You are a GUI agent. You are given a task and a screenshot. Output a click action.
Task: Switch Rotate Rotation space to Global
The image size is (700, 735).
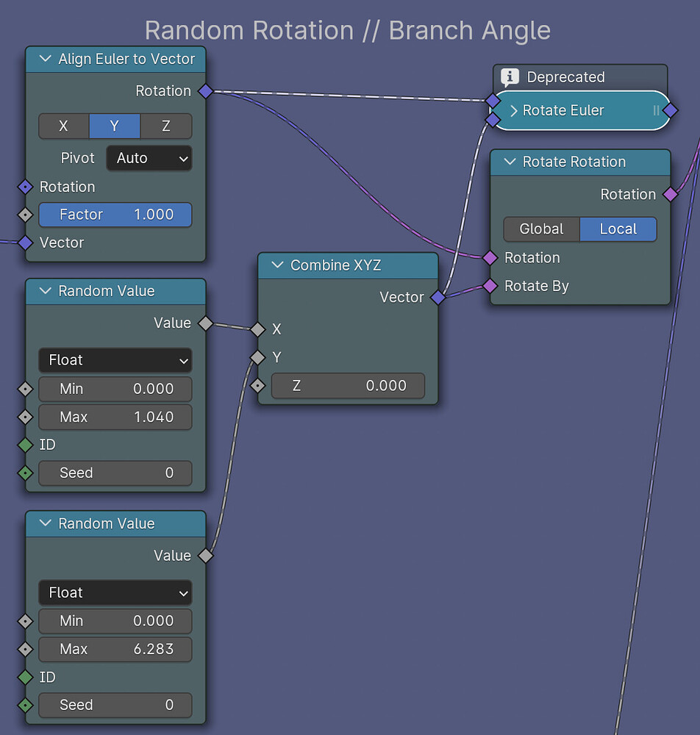click(541, 229)
